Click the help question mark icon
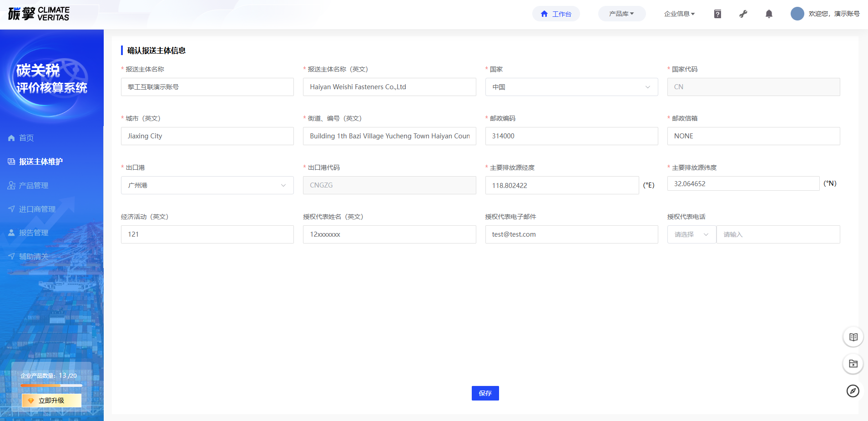868x421 pixels. pyautogui.click(x=717, y=14)
